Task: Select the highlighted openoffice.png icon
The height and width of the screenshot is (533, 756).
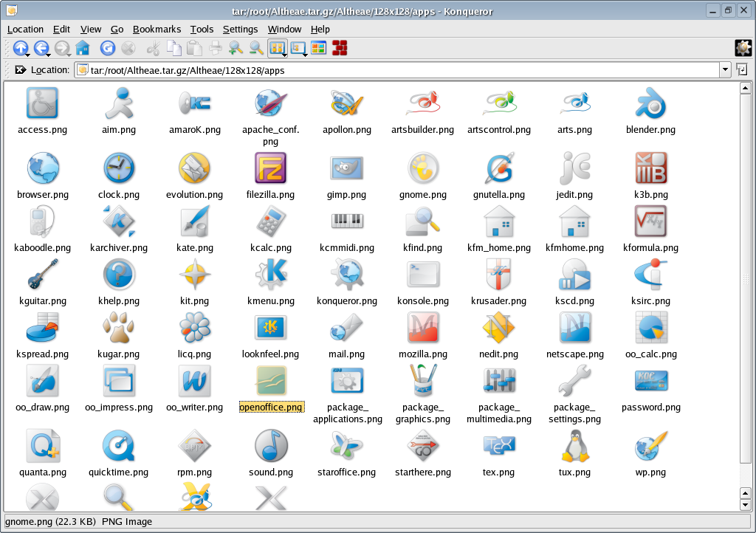Action: click(270, 381)
